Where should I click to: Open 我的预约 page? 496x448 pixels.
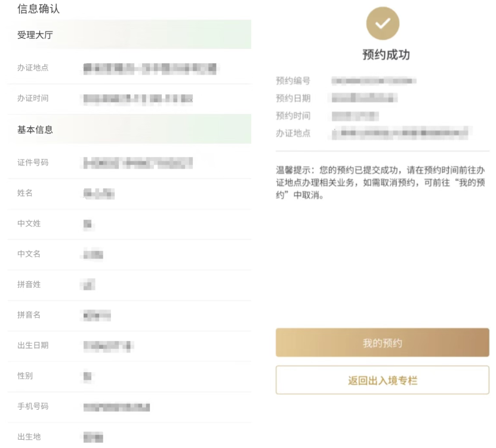pyautogui.click(x=382, y=343)
